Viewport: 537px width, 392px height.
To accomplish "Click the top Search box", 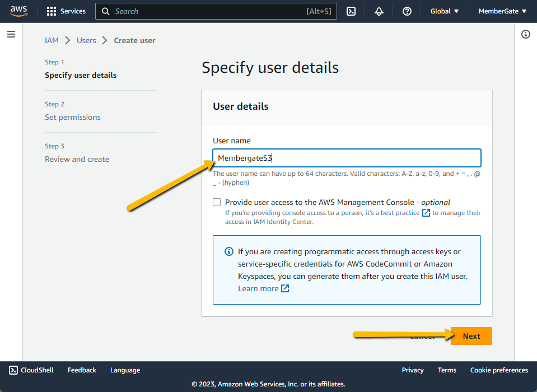I will pos(216,11).
